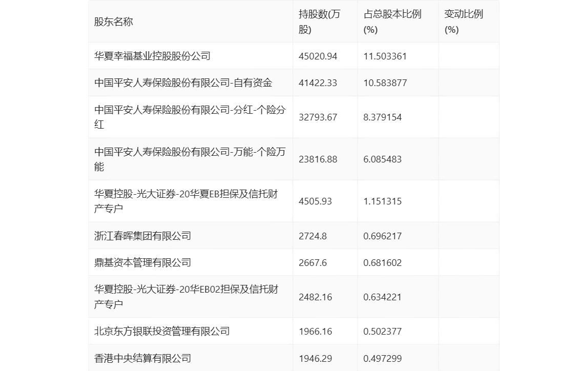Screen dimensions: 588x371
Task: Select shareholder 浙江春晖集团有限公司
Action: 142,236
